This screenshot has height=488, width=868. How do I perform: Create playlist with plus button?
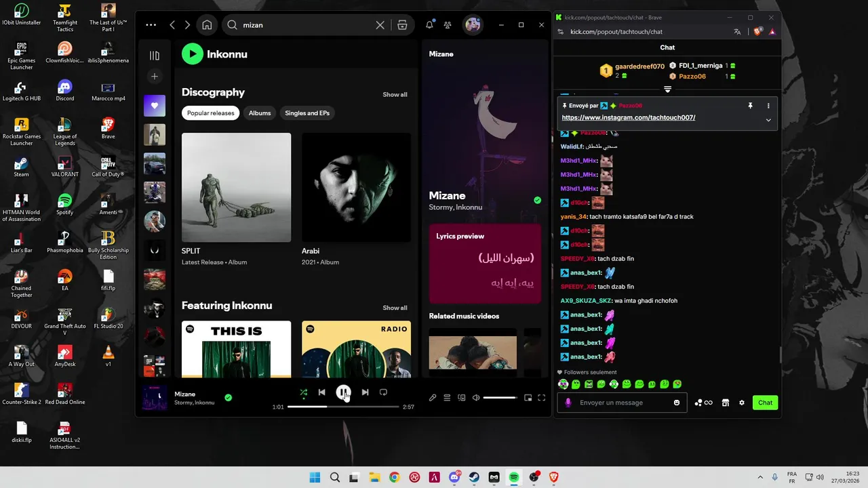point(155,77)
